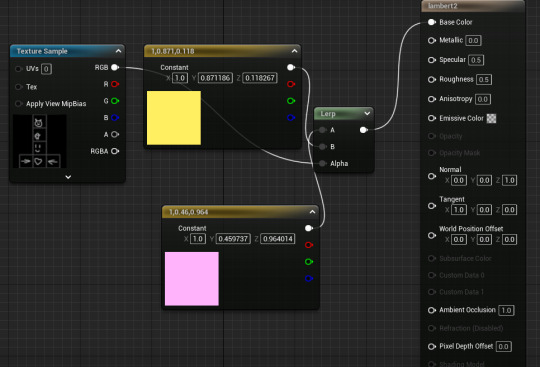Image resolution: width=540 pixels, height=367 pixels.
Task: Click the X field of yellow Constant
Action: (180, 78)
